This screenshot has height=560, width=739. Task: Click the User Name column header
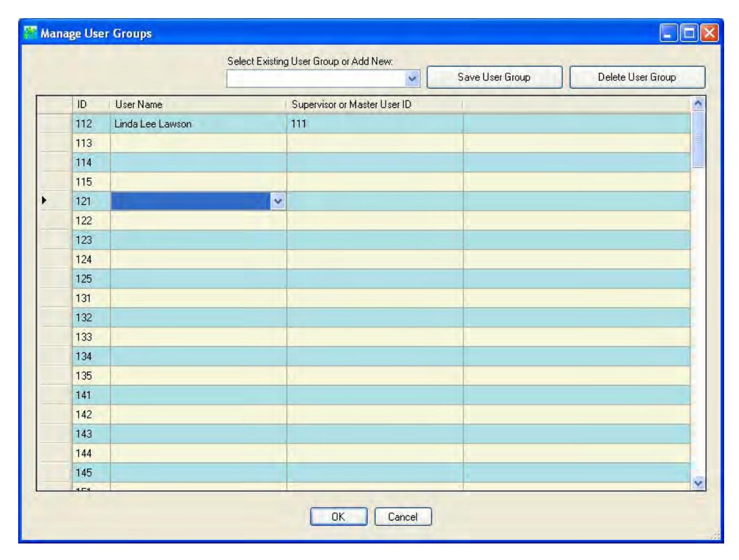click(x=198, y=105)
